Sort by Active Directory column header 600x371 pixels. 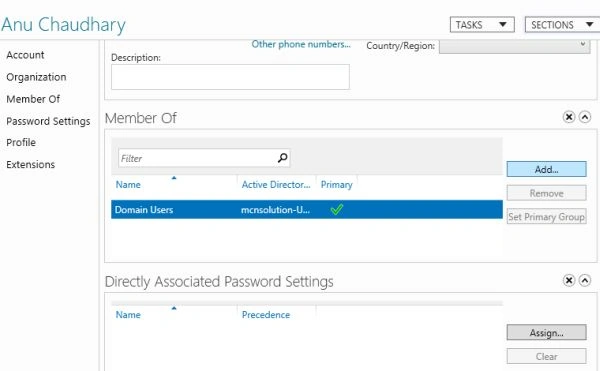pyautogui.click(x=276, y=185)
